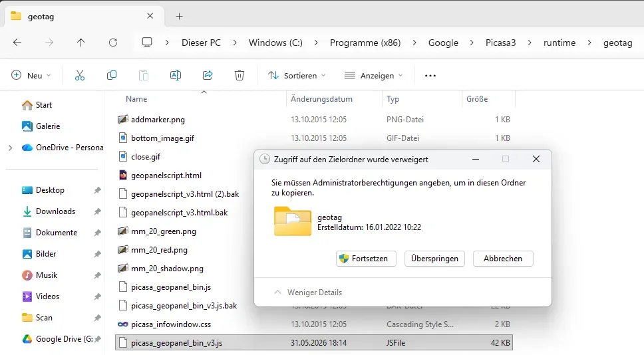Image resolution: width=644 pixels, height=355 pixels.
Task: Click the Share toolbar icon
Action: coord(208,76)
